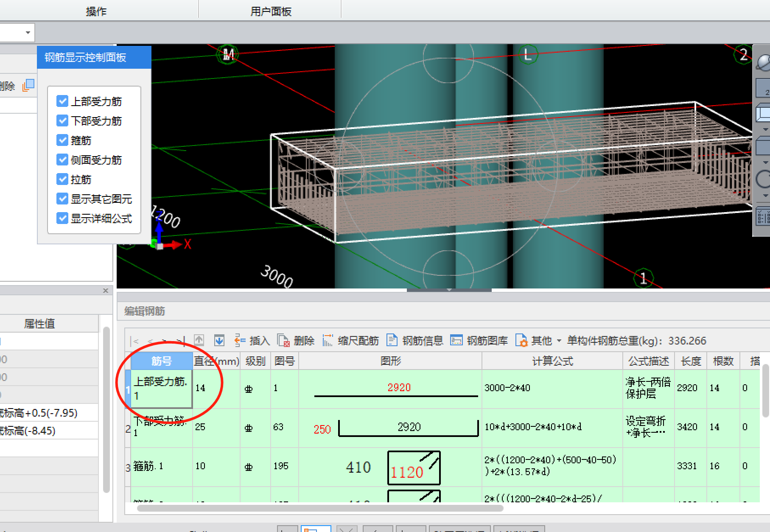Screen dimensions: 770x532
Task: Expand the 其他 dropdown arrow
Action: click(x=559, y=341)
